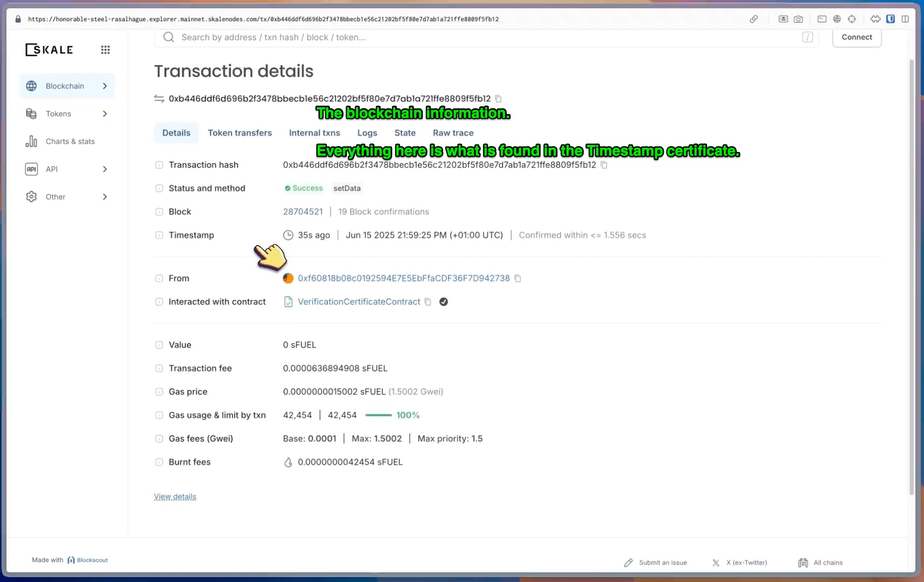The image size is (924, 582).
Task: Switch to the Token transfers tab
Action: pyautogui.click(x=240, y=133)
